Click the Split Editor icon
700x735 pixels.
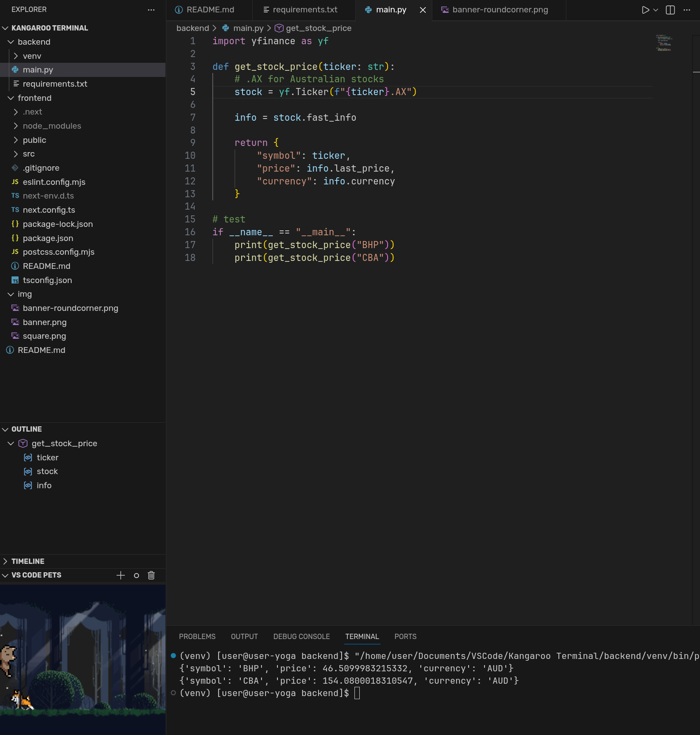click(x=670, y=10)
